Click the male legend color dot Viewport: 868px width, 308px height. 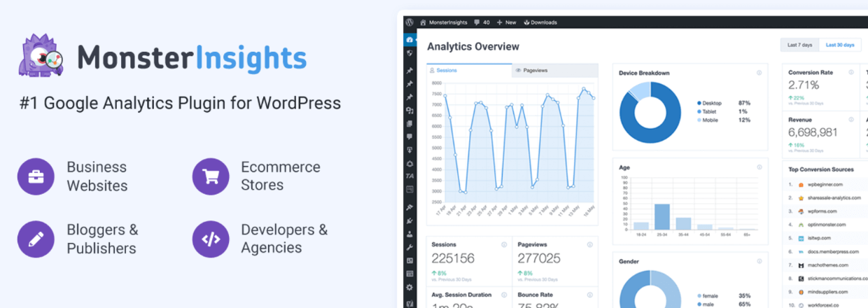point(699,304)
